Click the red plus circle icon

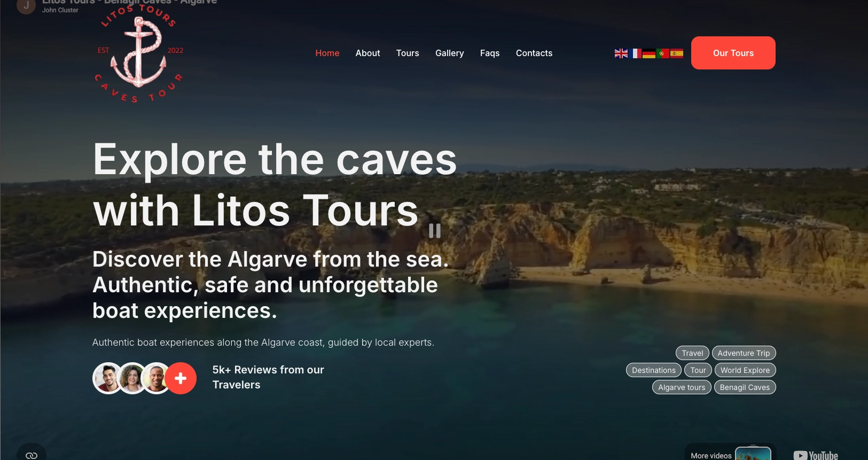(181, 378)
